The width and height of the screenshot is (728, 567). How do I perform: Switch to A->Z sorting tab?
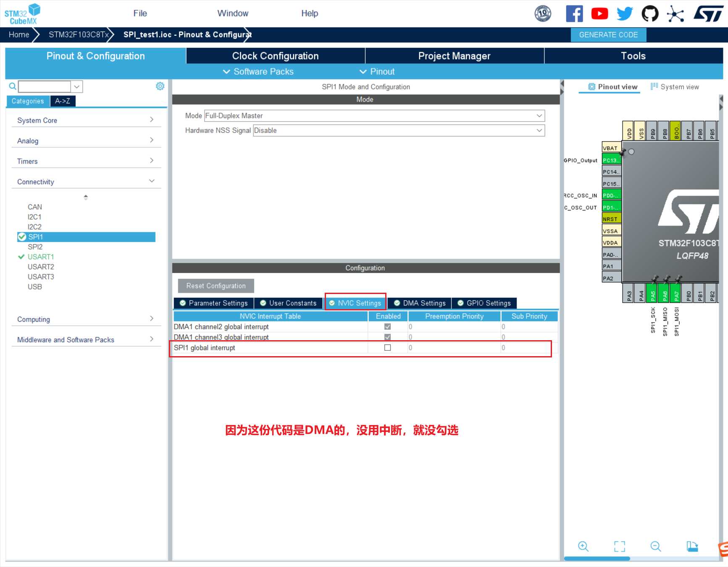(x=63, y=101)
